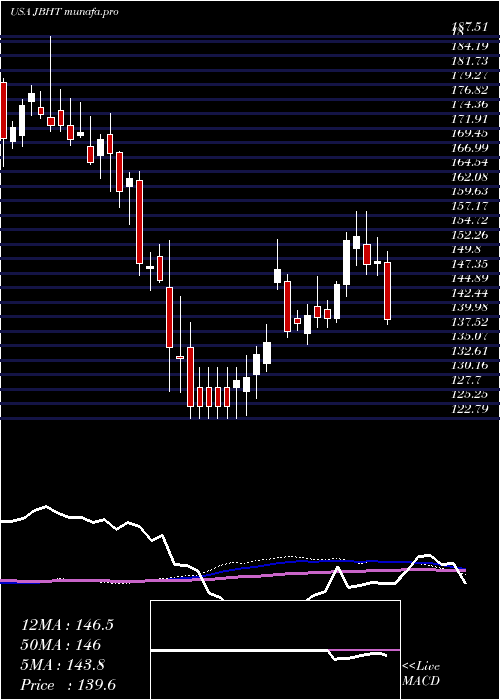Select the 135.07 price axis label

[x=470, y=336]
